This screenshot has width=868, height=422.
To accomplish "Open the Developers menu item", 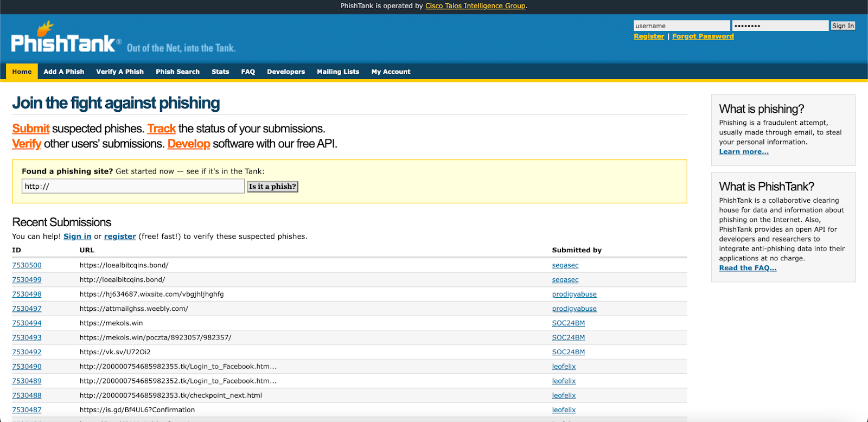I will pos(286,72).
